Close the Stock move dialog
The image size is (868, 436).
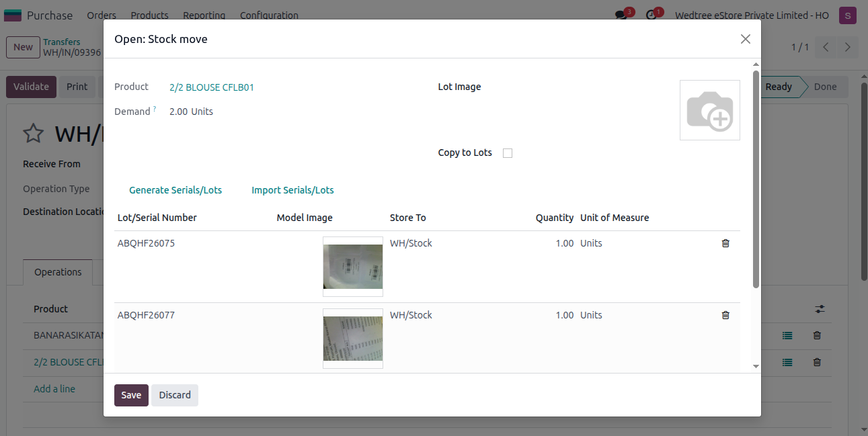(x=745, y=39)
